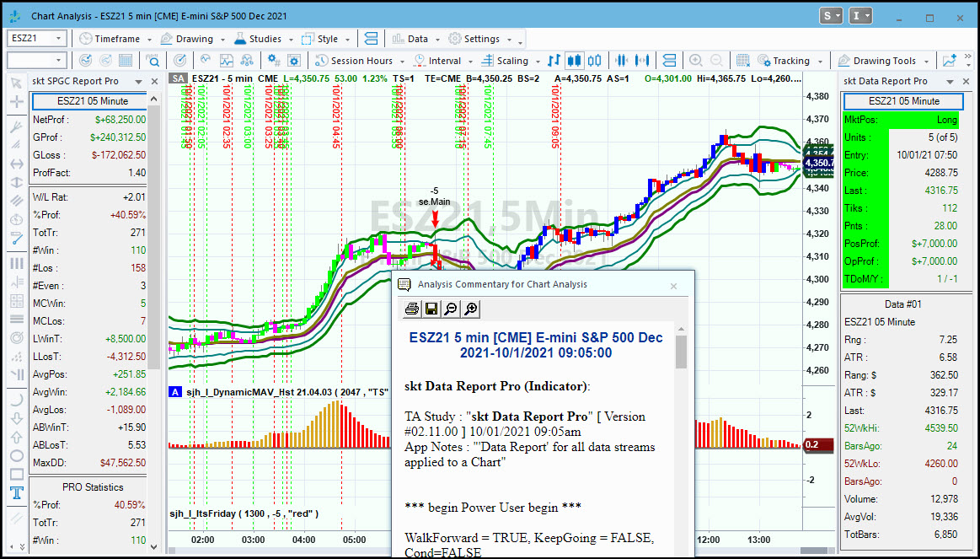The height and width of the screenshot is (559, 980).
Task: Click the A badge on DynamicMAV study
Action: (x=175, y=392)
